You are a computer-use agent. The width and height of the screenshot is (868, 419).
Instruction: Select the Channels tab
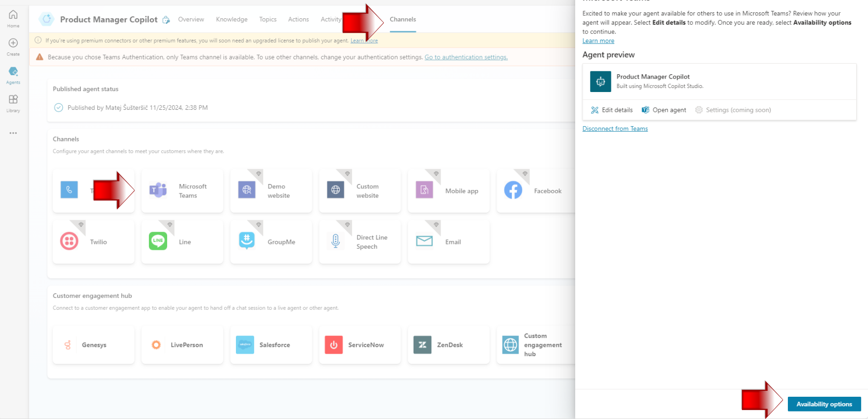pos(403,19)
